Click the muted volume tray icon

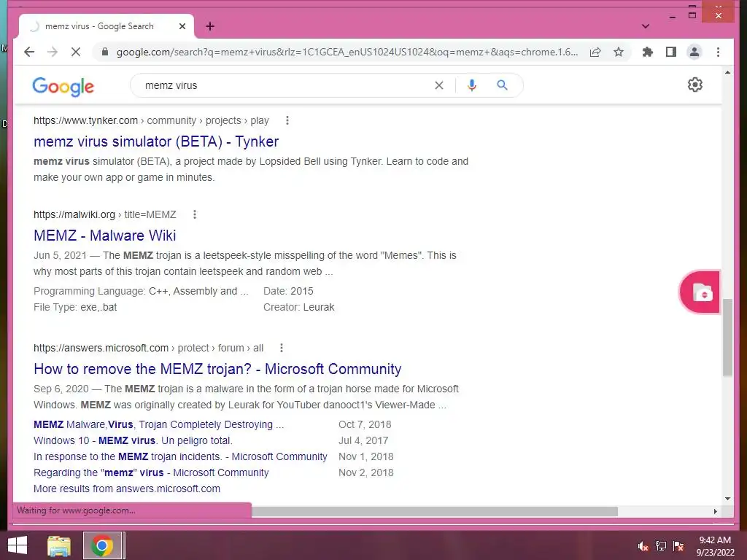click(643, 546)
